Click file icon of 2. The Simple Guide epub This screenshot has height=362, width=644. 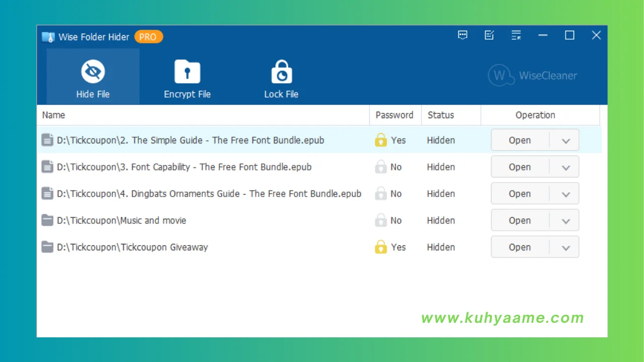coord(47,140)
